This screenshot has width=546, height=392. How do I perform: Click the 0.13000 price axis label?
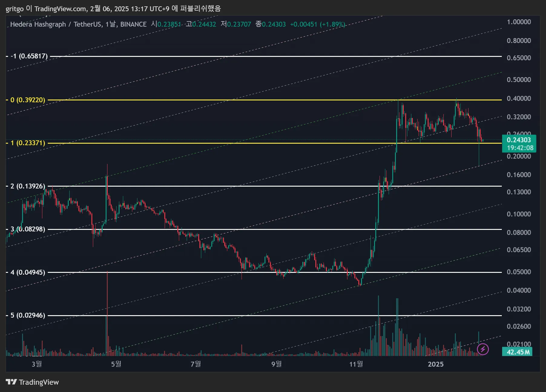pos(519,192)
